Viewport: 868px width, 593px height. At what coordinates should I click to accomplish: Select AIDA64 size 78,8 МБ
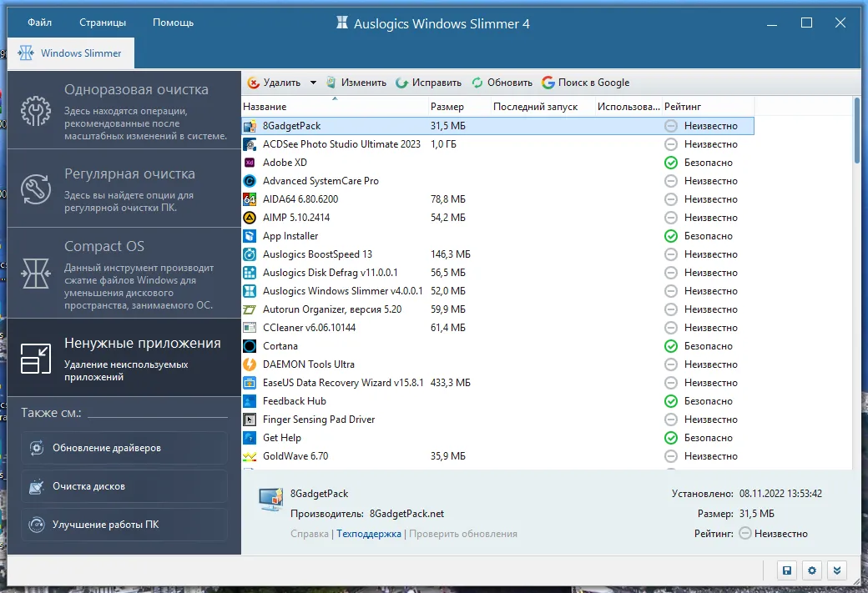[x=448, y=199]
